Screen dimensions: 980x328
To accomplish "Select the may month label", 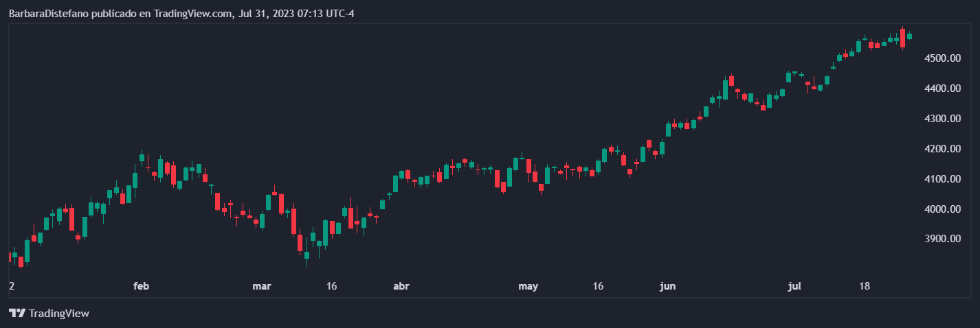I will (528, 286).
